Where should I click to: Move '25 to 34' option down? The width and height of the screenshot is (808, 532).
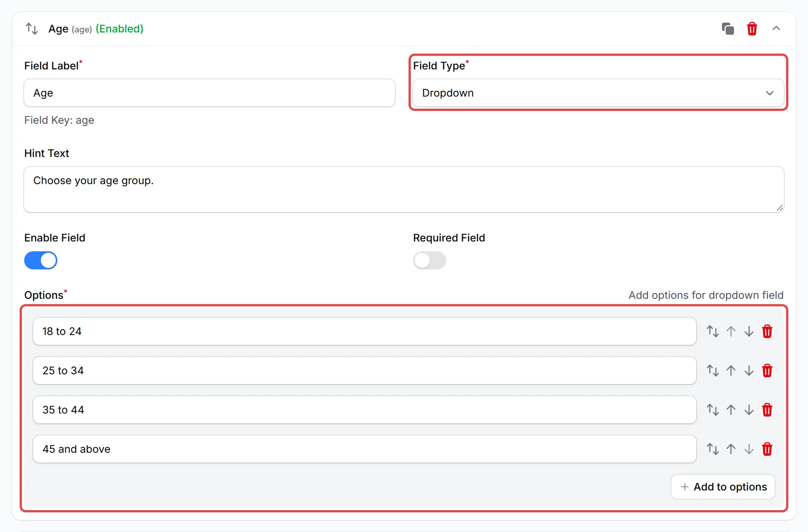point(749,371)
